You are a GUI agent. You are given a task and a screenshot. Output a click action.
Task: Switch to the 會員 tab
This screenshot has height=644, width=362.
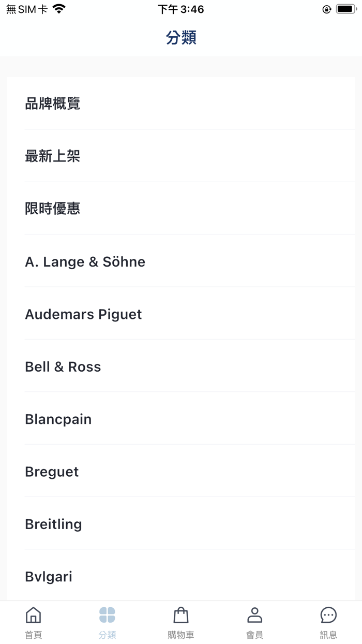(254, 621)
